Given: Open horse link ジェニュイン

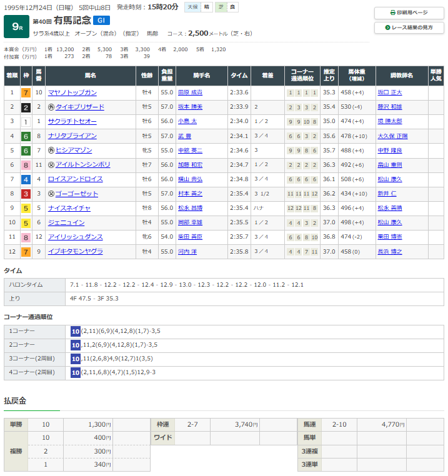Looking at the screenshot, I should click(66, 222).
